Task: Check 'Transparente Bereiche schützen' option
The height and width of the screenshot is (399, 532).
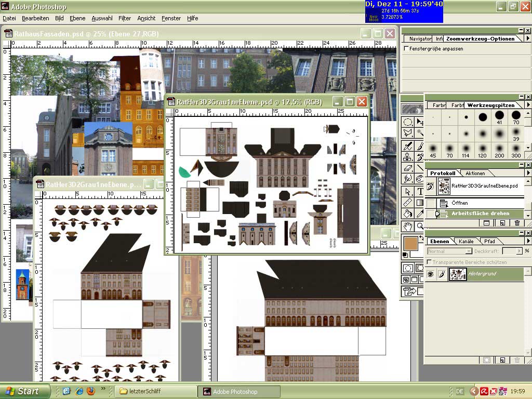Action: click(429, 262)
